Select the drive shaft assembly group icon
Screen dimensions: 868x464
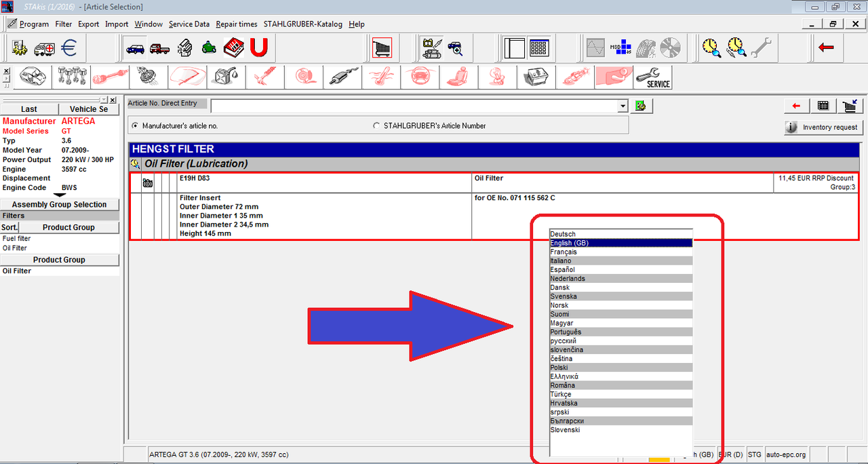click(x=109, y=77)
